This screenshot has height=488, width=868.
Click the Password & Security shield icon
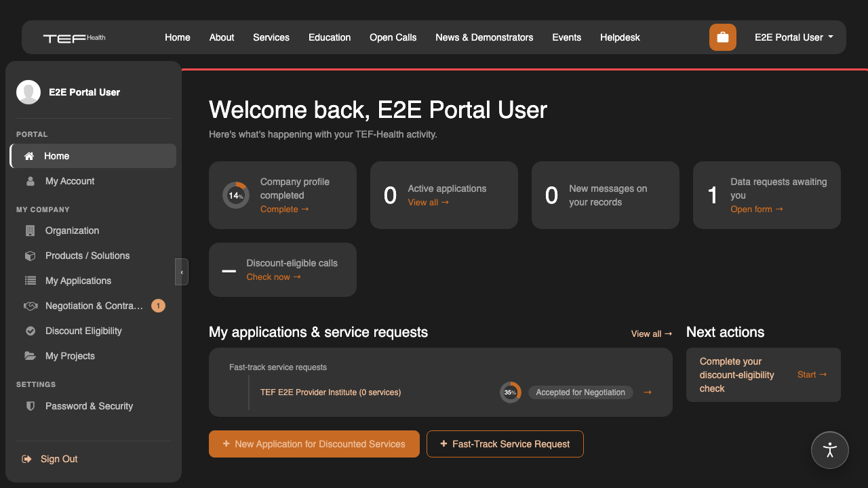[30, 406]
